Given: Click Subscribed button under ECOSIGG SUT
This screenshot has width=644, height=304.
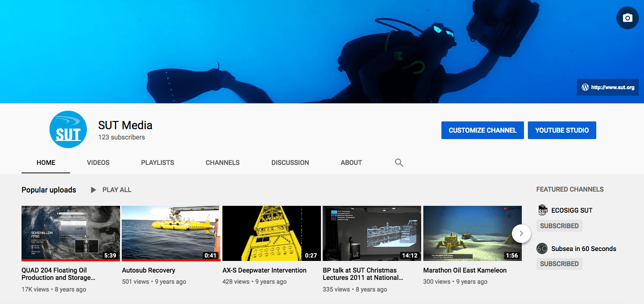Looking at the screenshot, I should pos(559,226).
